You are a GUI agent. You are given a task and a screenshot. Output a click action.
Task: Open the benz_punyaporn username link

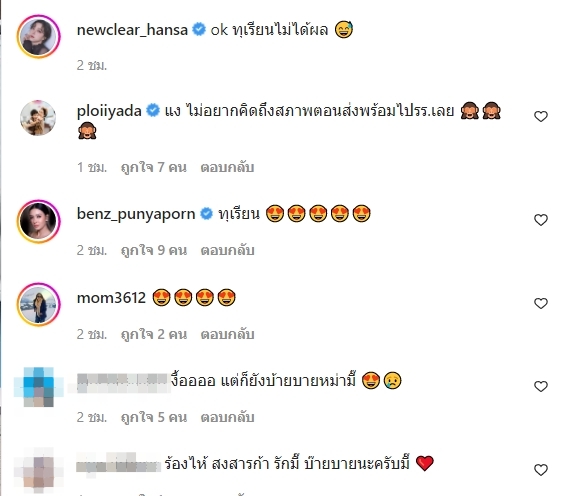[136, 214]
